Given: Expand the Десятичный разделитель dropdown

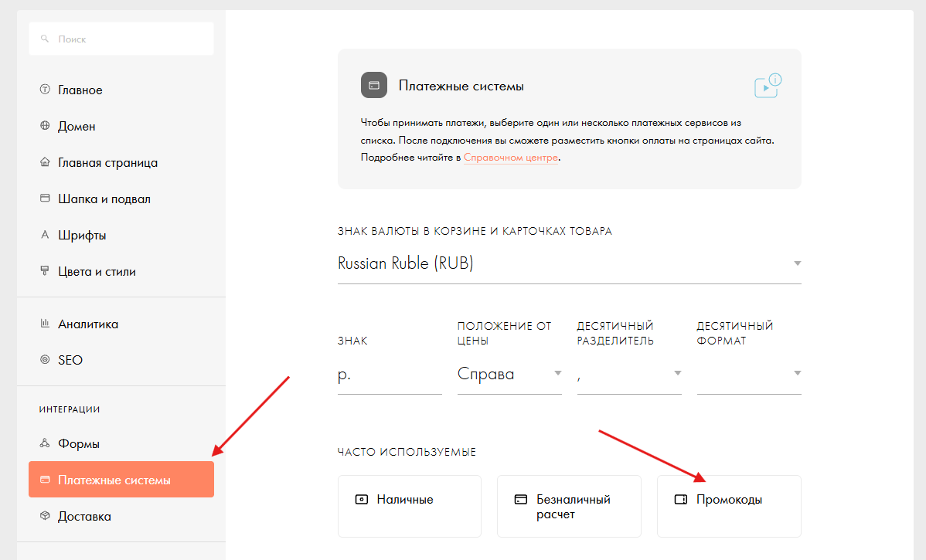Looking at the screenshot, I should [629, 374].
